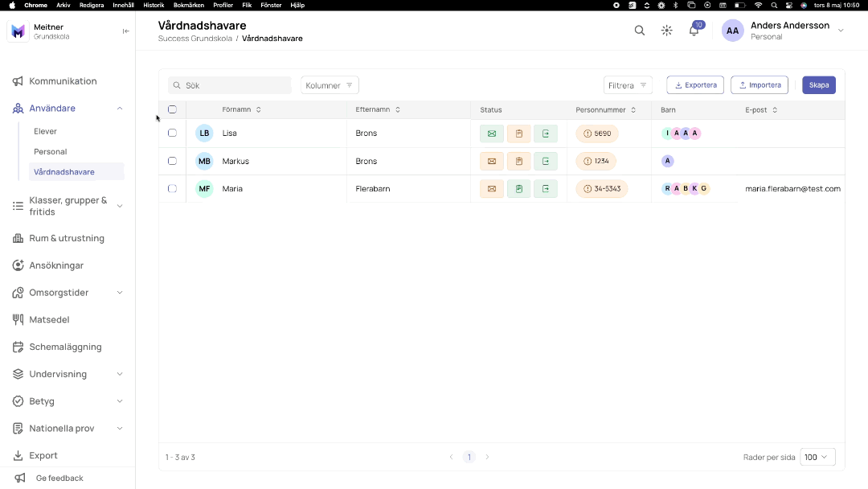Screen dimensions: 868x489
Task: Click Lisa's orange clipboard status icon
Action: click(x=518, y=134)
